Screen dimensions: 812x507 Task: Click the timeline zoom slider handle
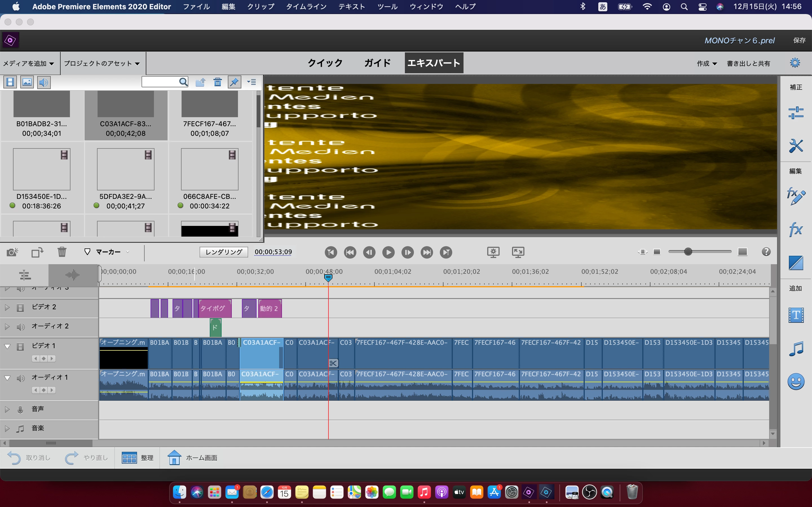688,252
